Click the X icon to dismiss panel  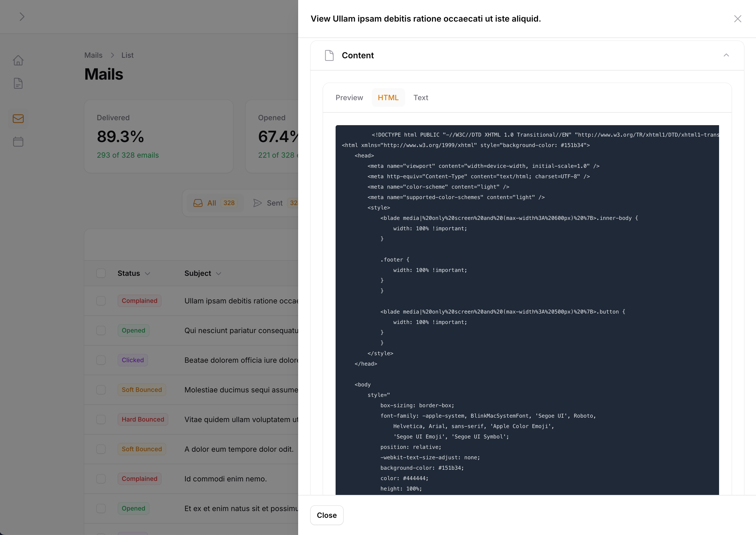point(738,19)
